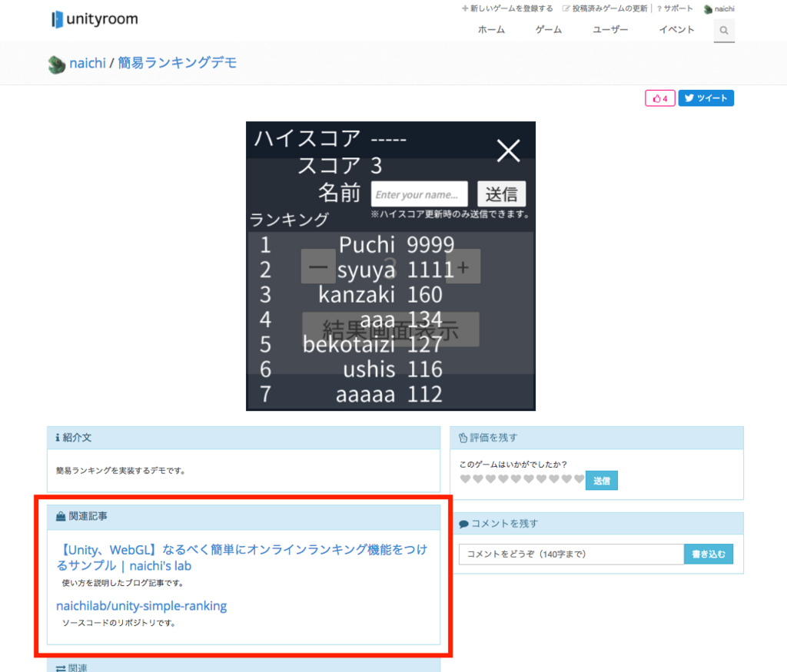787x672 pixels.
Task: Click the naichi author name link
Action: tap(88, 63)
